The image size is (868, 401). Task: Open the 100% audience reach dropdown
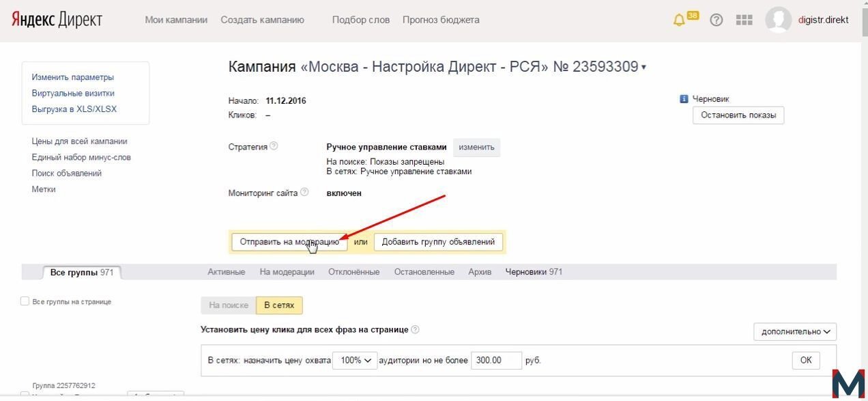(355, 360)
